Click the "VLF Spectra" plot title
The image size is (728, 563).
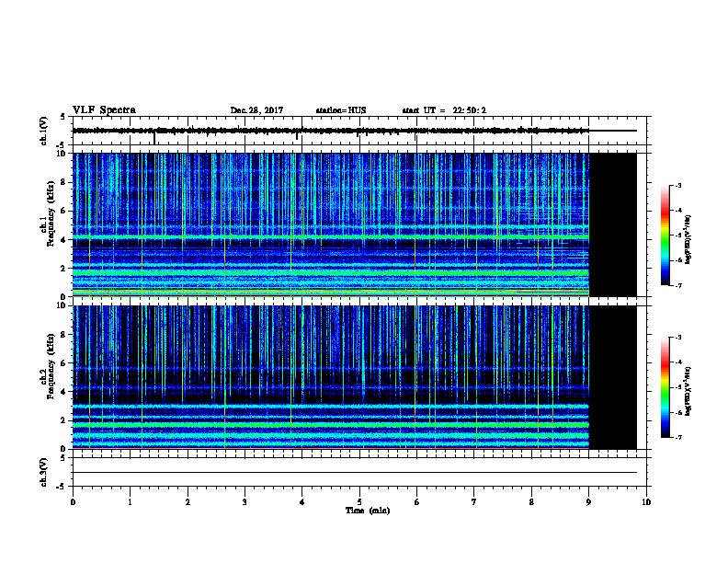click(x=104, y=110)
